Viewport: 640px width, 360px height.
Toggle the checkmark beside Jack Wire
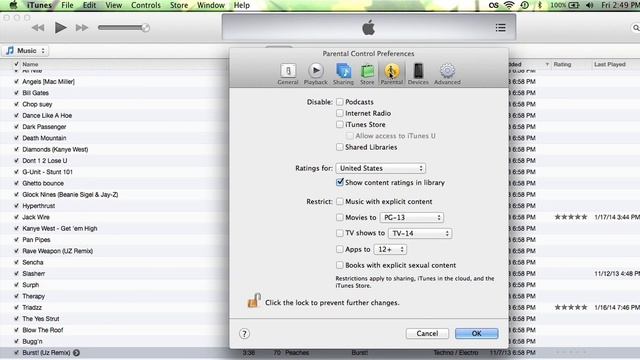click(x=16, y=217)
